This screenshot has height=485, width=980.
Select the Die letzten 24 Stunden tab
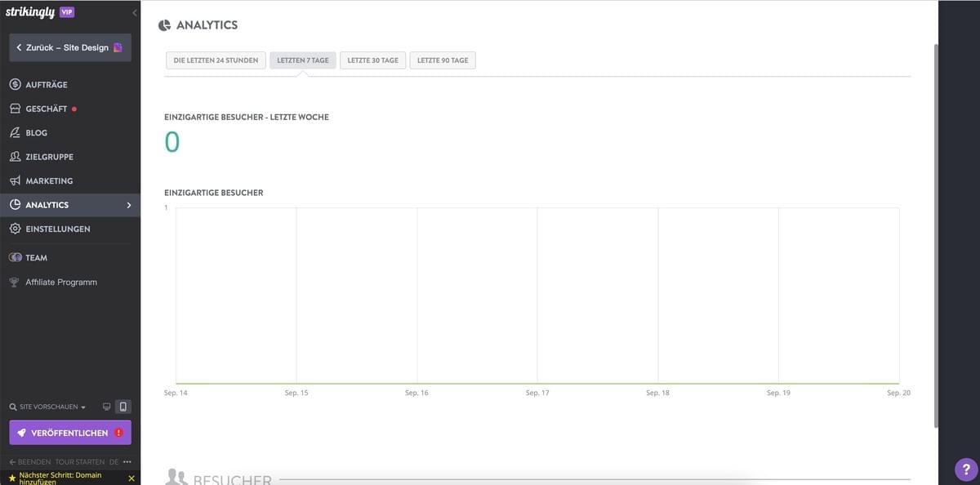point(215,60)
